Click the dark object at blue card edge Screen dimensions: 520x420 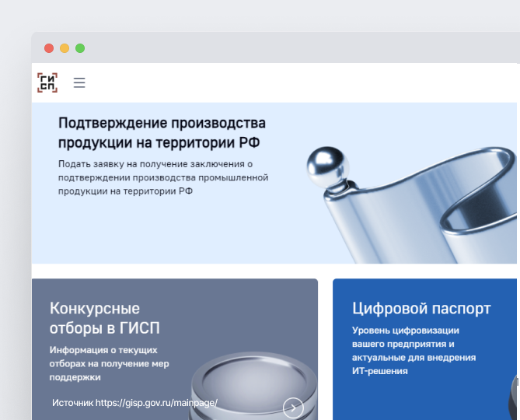tap(513, 393)
